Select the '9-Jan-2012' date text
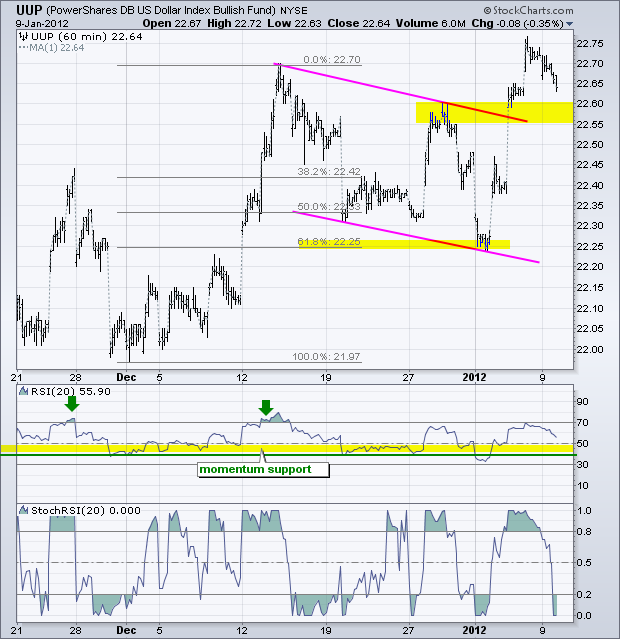Image resolution: width=620 pixels, height=639 pixels. tap(42, 24)
